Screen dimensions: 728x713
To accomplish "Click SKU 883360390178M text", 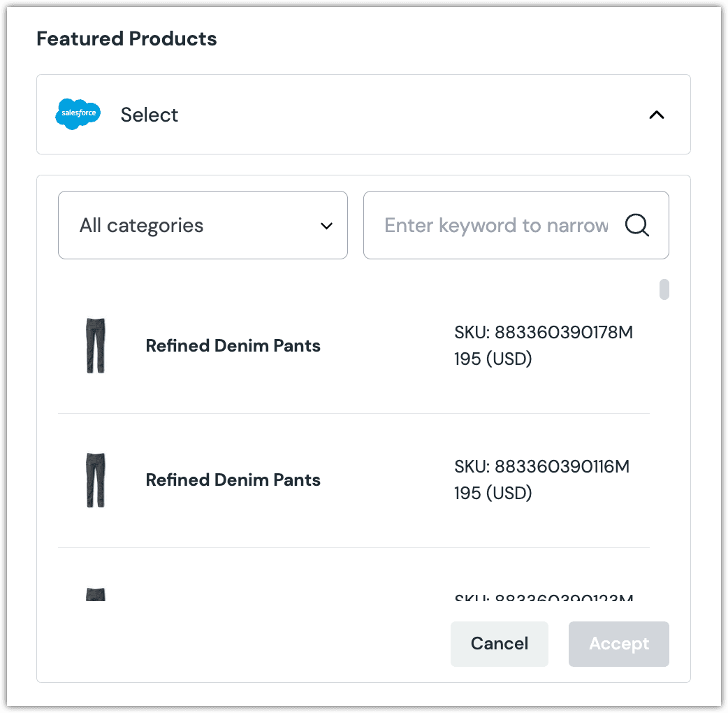I will click(544, 333).
